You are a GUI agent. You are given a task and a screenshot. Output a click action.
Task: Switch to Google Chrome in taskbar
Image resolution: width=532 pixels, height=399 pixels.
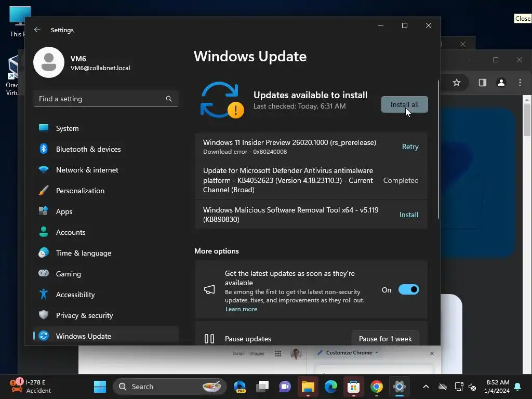(377, 387)
